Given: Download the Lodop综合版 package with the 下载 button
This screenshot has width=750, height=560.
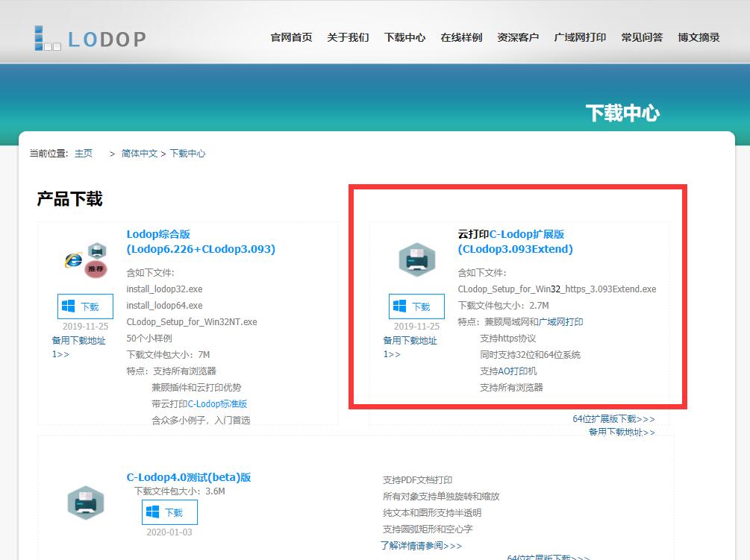Looking at the screenshot, I should (x=85, y=306).
